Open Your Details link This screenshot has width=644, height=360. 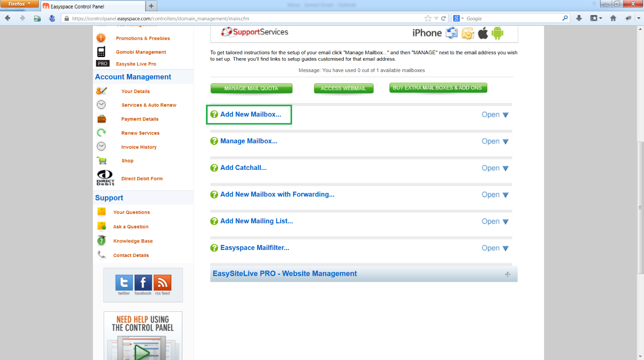(x=135, y=91)
